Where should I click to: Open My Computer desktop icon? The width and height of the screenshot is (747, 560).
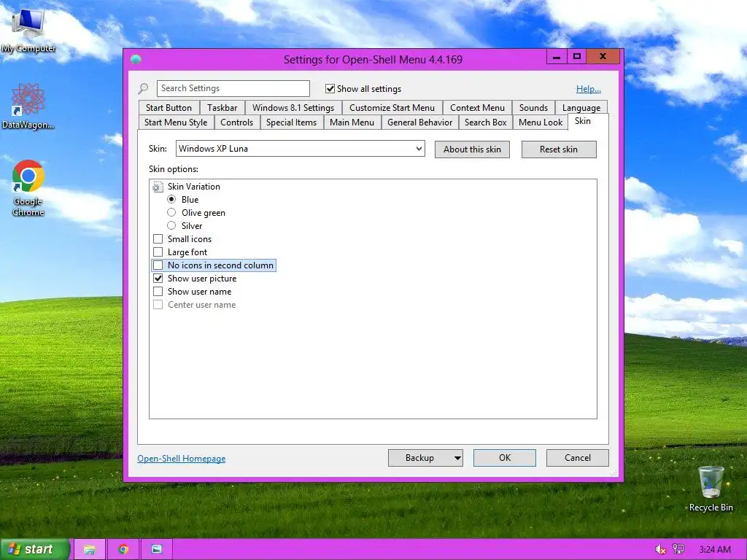[28, 30]
